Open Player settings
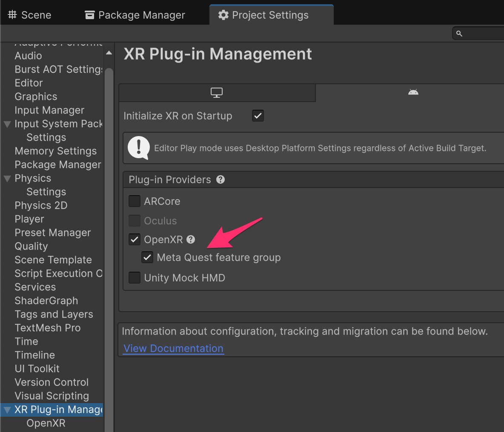 pyautogui.click(x=29, y=219)
